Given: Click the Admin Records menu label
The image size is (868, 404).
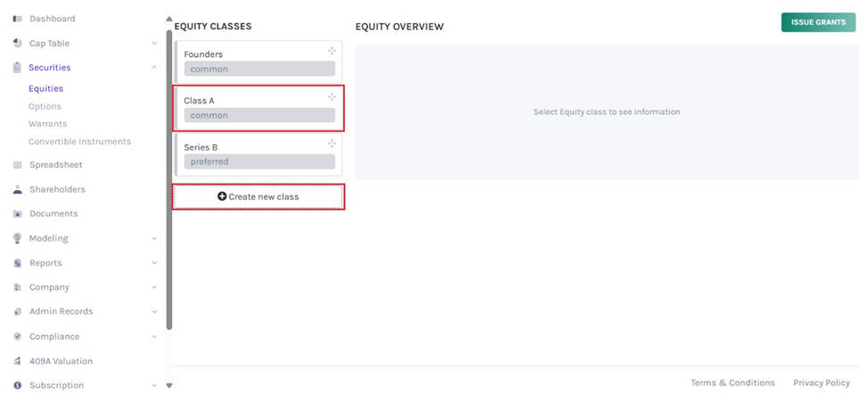Looking at the screenshot, I should tap(61, 311).
